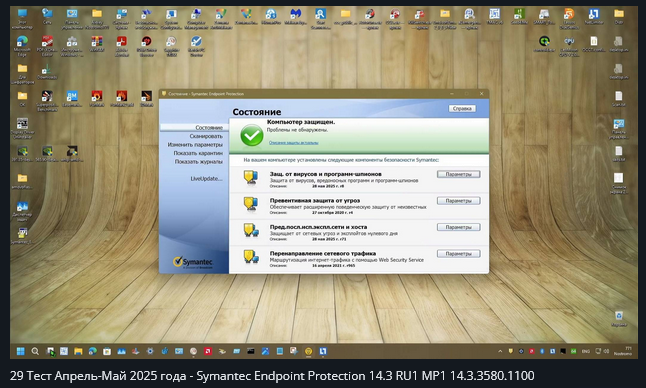Select Показать карантин in the sidebar
The width and height of the screenshot is (646, 388).
198,153
